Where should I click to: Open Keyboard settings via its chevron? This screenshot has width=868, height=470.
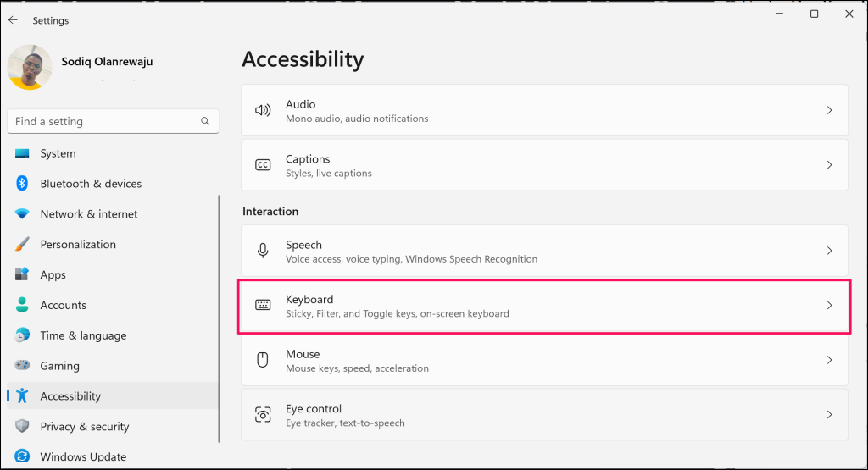click(x=829, y=306)
